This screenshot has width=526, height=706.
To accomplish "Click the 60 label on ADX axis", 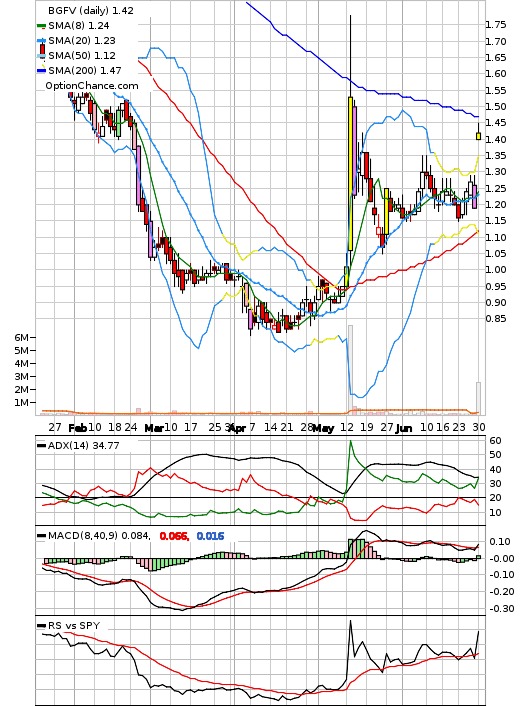I will click(x=495, y=441).
